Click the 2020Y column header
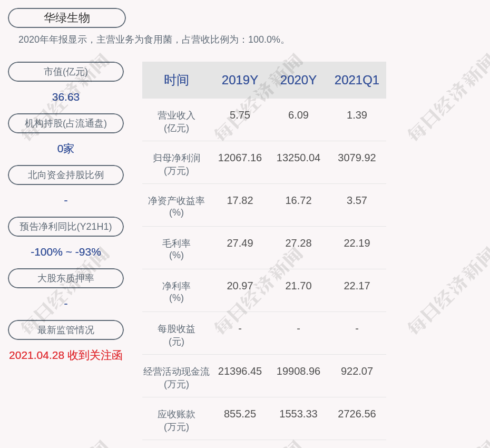Viewport: 490px width, 448px height. 298,80
